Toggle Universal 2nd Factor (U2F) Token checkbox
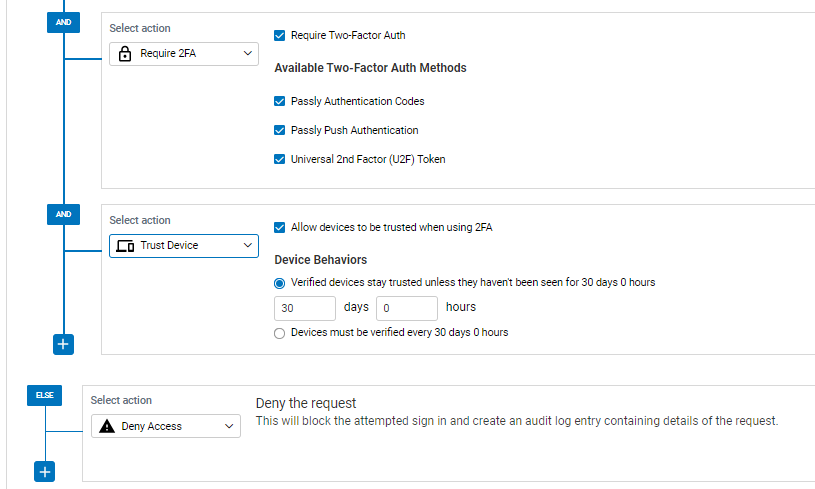 280,160
